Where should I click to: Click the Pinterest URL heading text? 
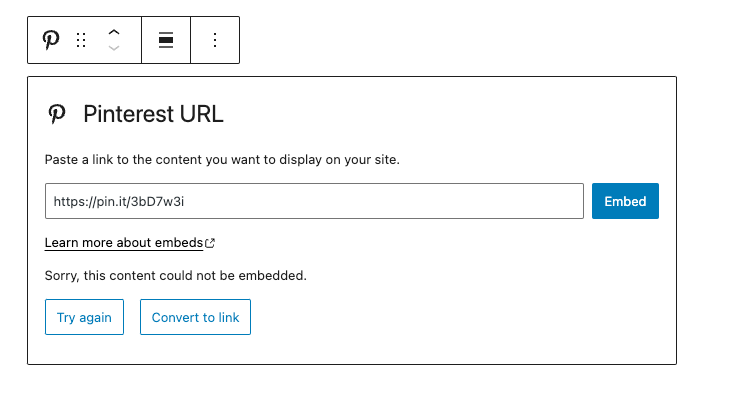point(153,114)
